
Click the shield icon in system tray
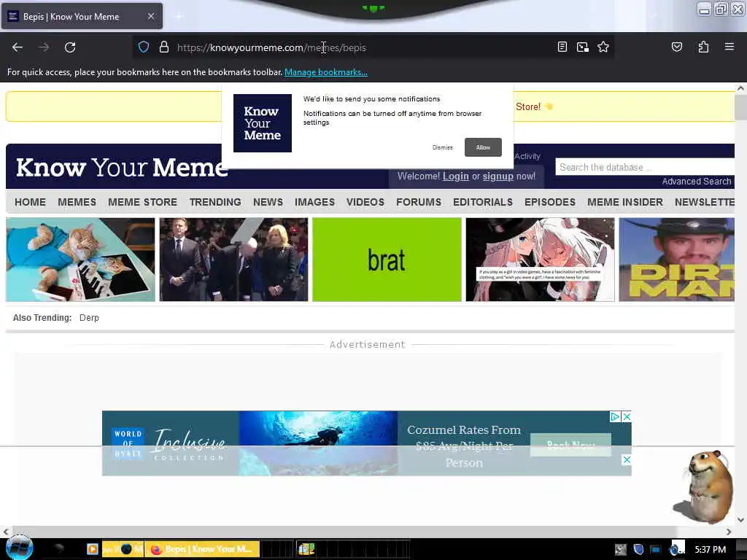coord(638,550)
